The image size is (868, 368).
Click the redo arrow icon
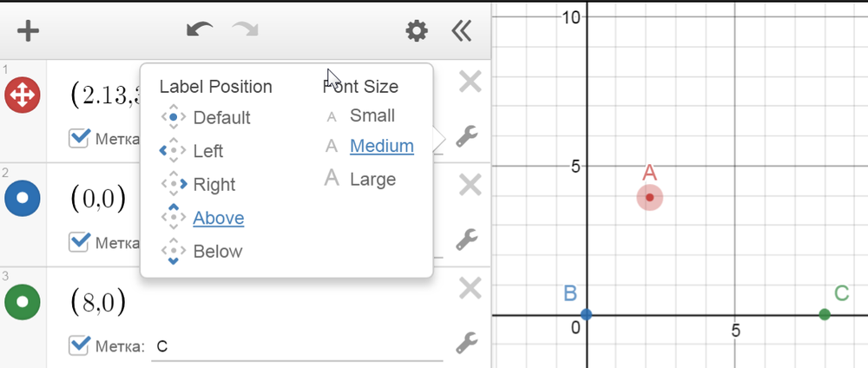click(246, 30)
